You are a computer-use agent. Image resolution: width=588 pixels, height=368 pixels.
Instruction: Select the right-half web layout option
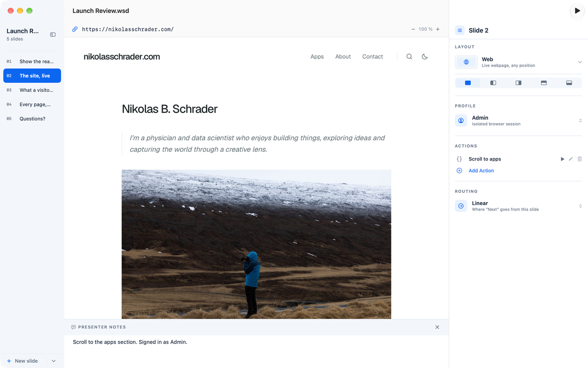(x=518, y=83)
